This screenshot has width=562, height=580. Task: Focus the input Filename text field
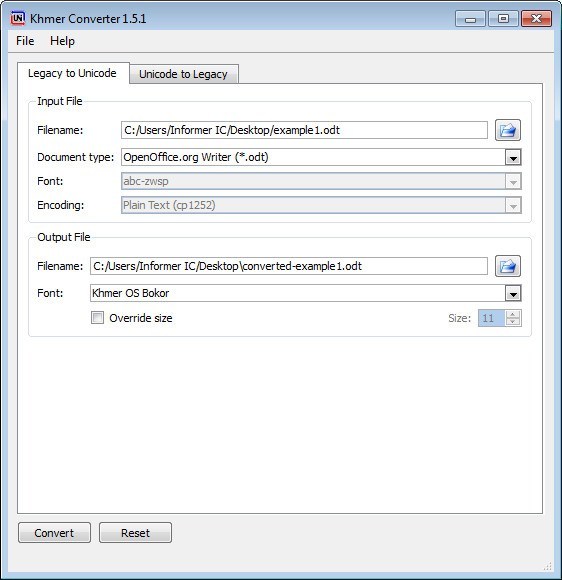coord(304,130)
